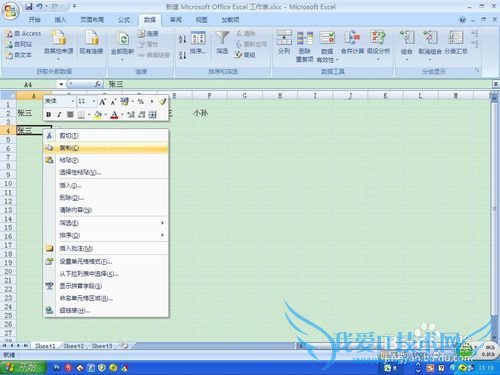
Task: Click merge and center in mini toolbar
Action: point(152,115)
